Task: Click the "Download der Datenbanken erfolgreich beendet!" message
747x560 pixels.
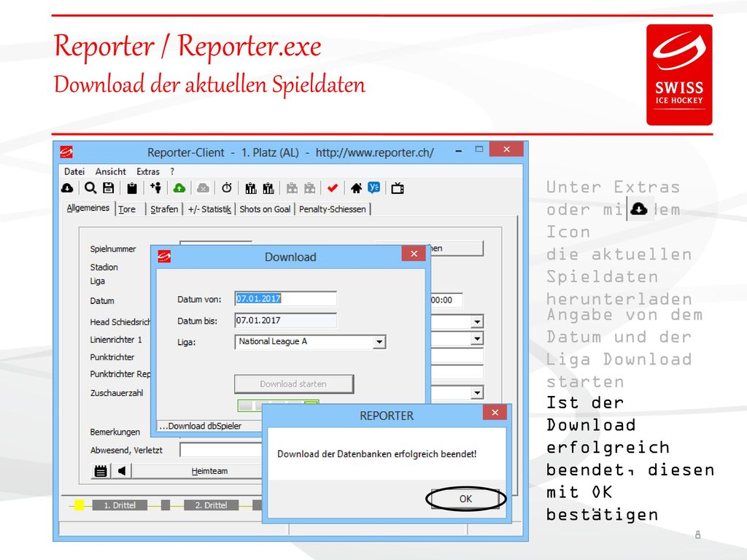Action: point(377,454)
